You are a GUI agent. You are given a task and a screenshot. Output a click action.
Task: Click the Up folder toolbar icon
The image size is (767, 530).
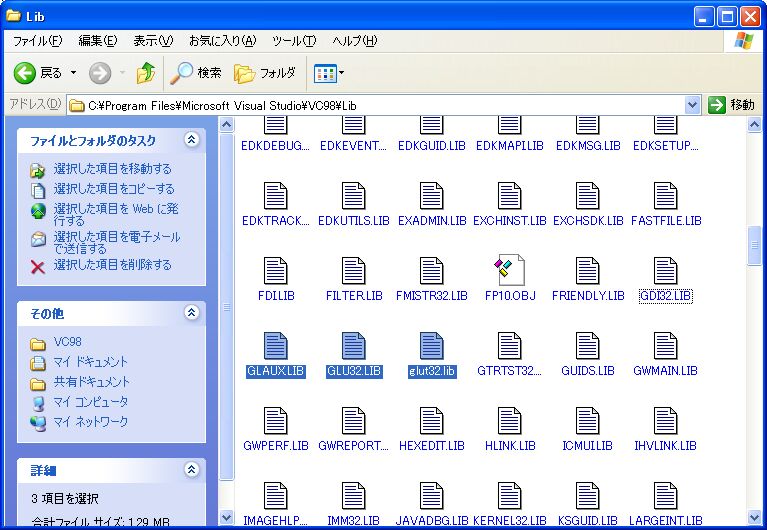tap(146, 73)
